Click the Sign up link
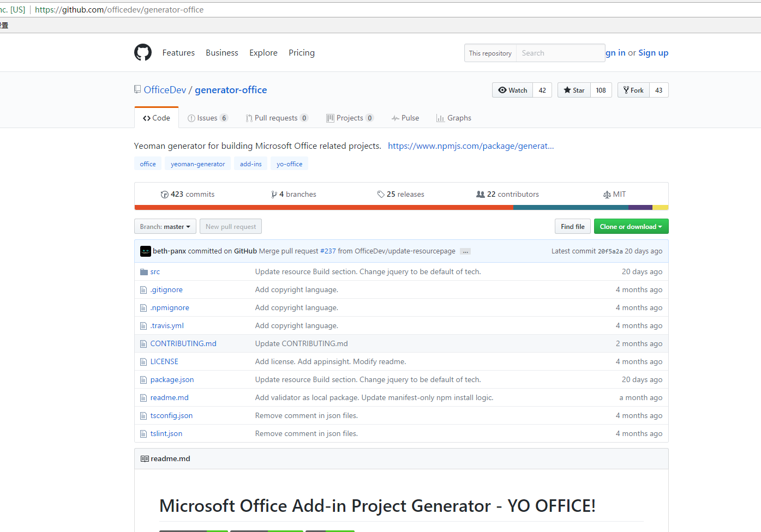The width and height of the screenshot is (761, 532). pyautogui.click(x=654, y=53)
